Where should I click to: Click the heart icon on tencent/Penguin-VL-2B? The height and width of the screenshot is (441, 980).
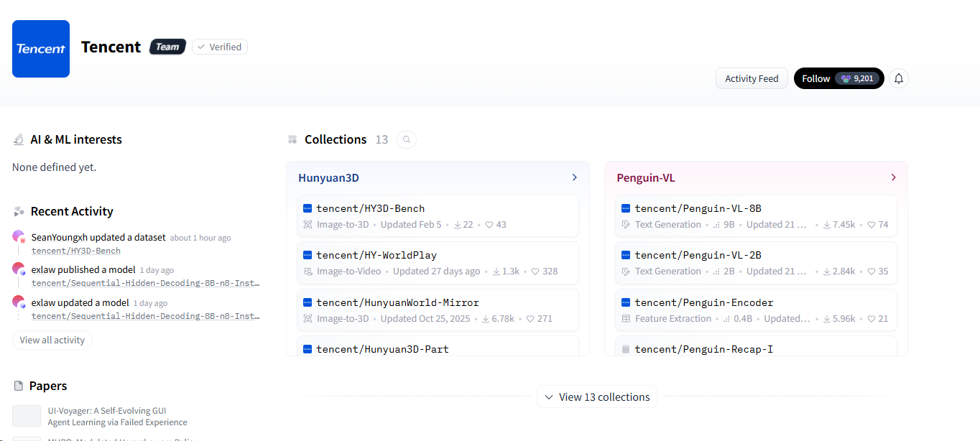872,271
